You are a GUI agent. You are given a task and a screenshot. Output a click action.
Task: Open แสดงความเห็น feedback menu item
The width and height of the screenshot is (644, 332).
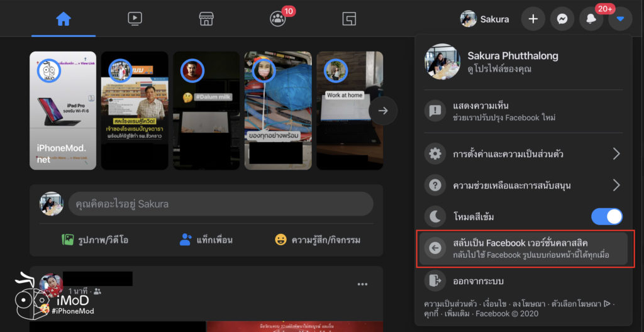click(x=523, y=111)
